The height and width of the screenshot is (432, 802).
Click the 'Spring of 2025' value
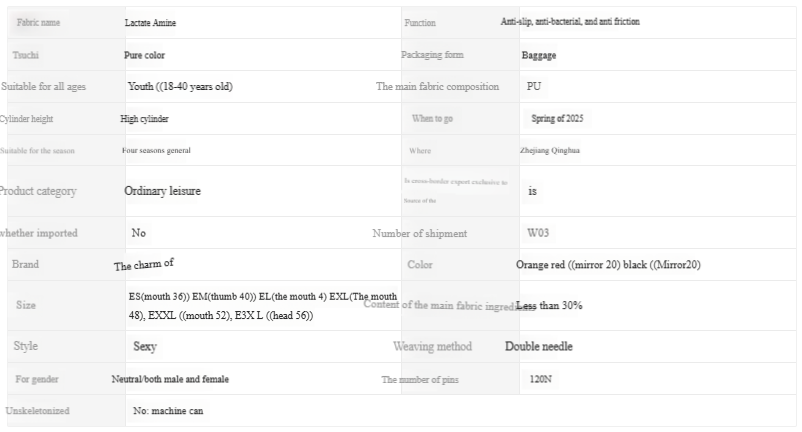557,119
